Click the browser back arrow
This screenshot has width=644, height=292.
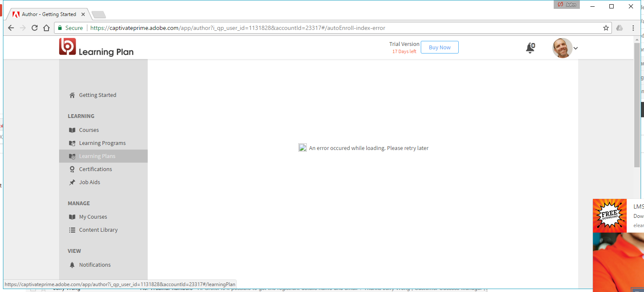click(x=11, y=28)
